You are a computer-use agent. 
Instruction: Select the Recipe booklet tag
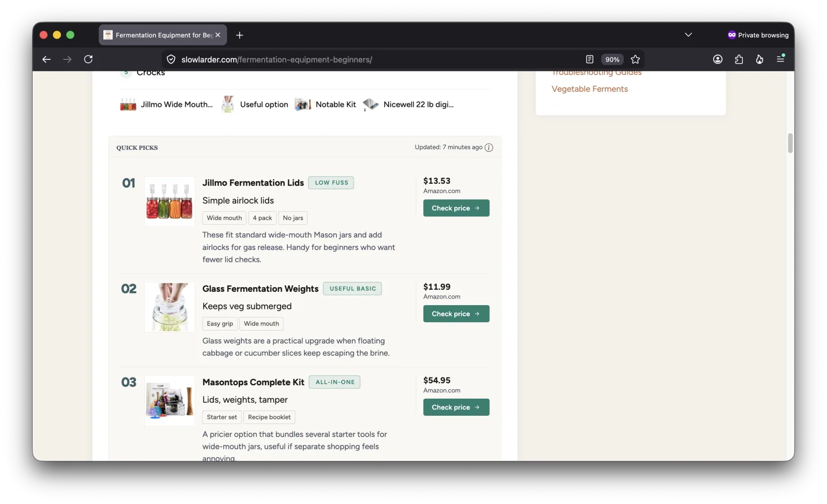[x=269, y=417]
